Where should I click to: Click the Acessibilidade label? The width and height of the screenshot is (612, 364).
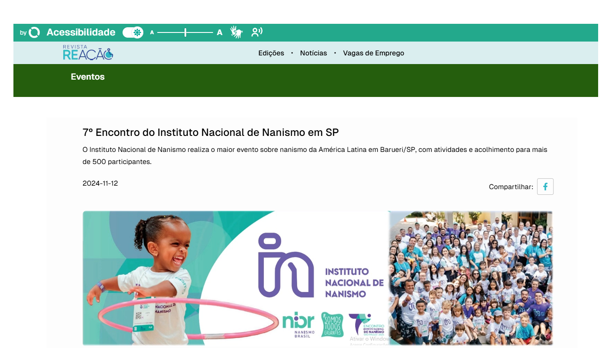pyautogui.click(x=81, y=32)
